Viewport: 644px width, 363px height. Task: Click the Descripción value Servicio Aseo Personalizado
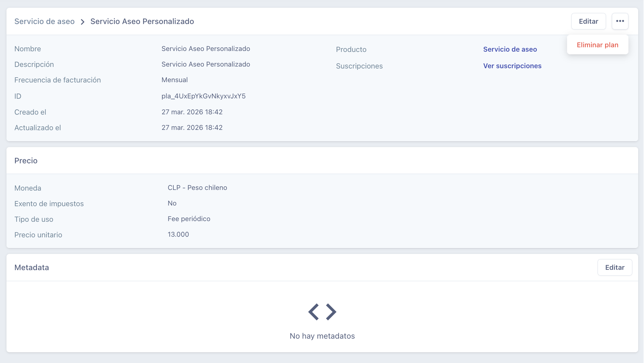pos(206,64)
